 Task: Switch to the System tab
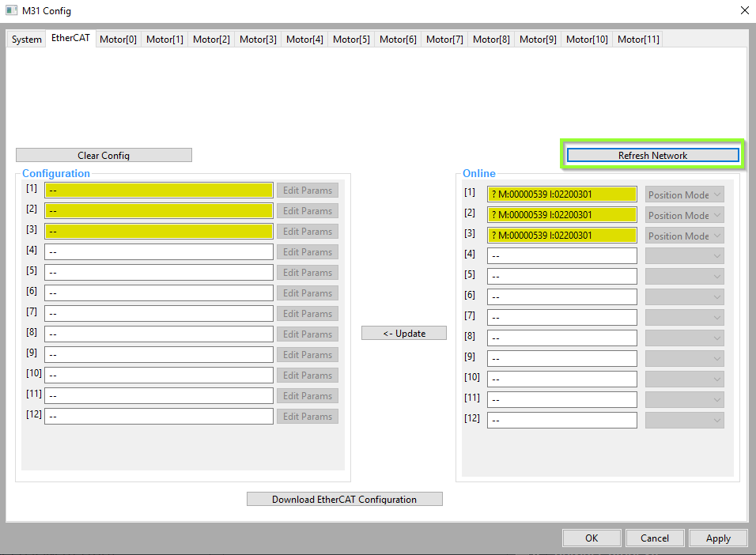click(x=27, y=39)
